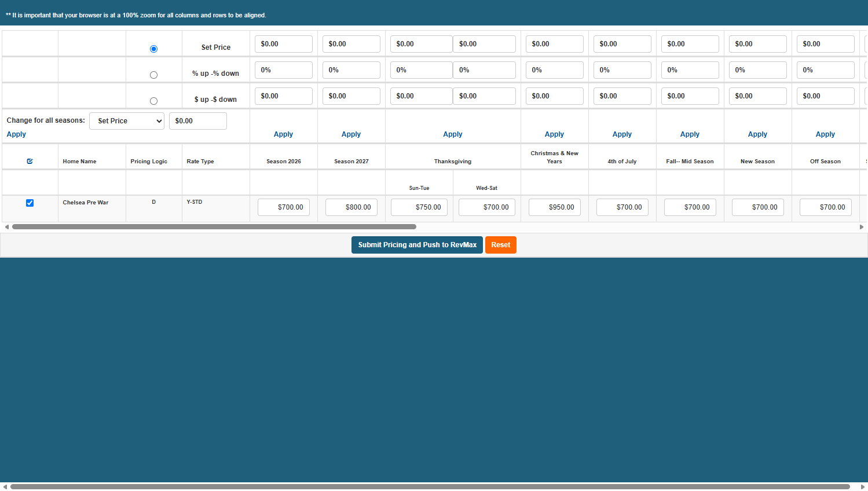Click the New Season column header
Screen dimensions: 868x491
(x=757, y=162)
